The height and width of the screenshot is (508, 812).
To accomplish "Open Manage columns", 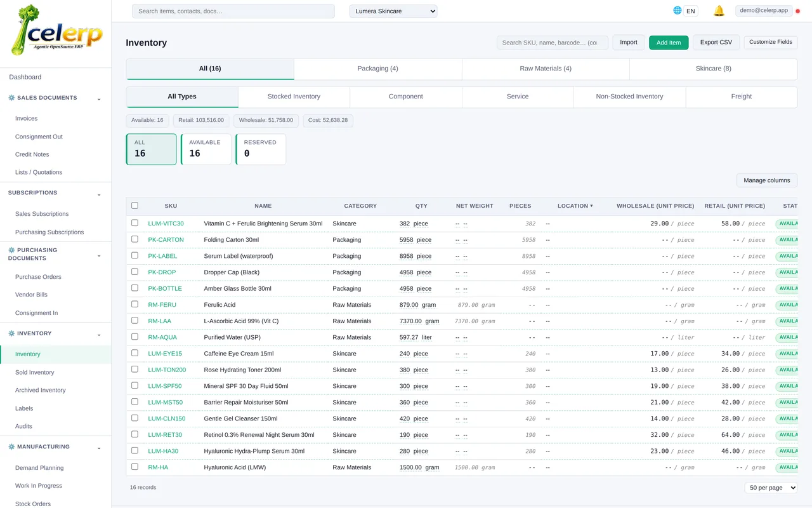I will coord(767,180).
